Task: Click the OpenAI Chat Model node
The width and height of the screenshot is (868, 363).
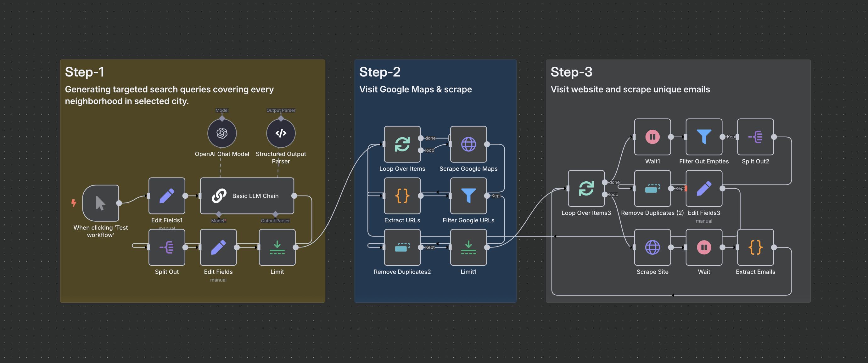Action: [222, 133]
